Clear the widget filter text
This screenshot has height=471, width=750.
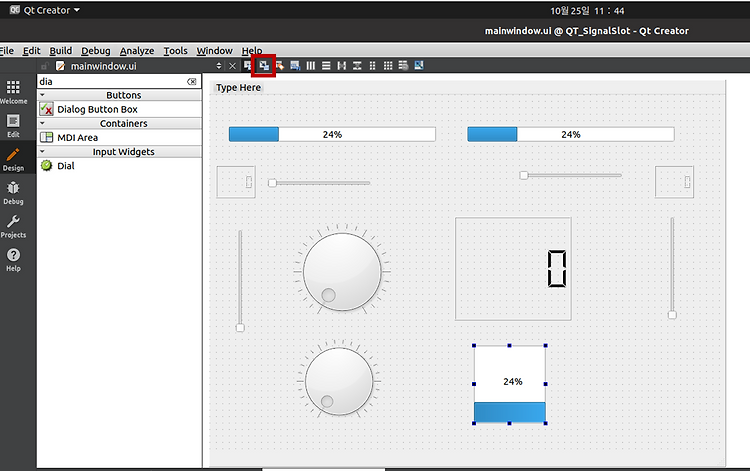192,82
